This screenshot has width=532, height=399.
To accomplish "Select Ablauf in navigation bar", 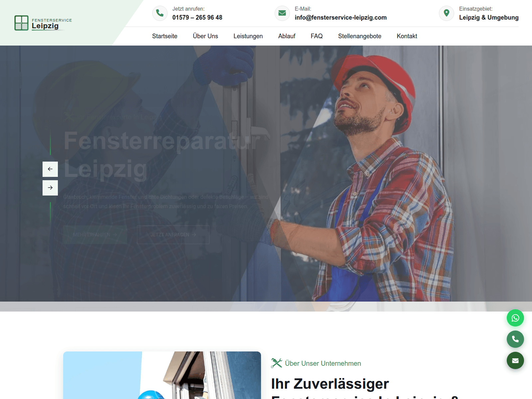I will (287, 36).
